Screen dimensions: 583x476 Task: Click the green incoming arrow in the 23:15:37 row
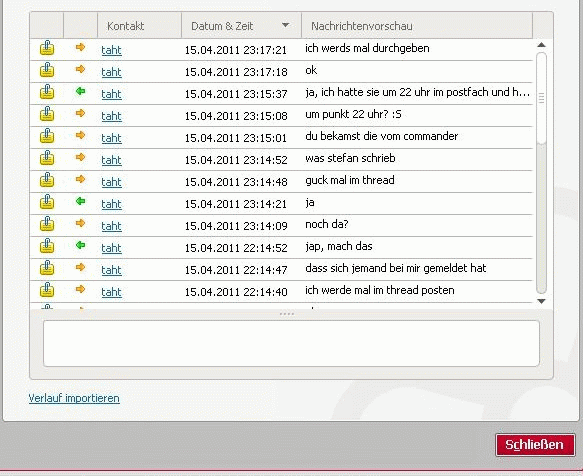pyautogui.click(x=80, y=91)
